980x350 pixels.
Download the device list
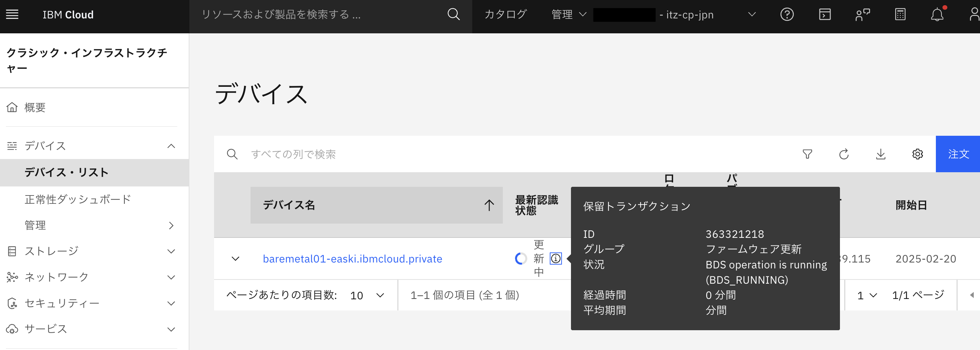pyautogui.click(x=881, y=154)
